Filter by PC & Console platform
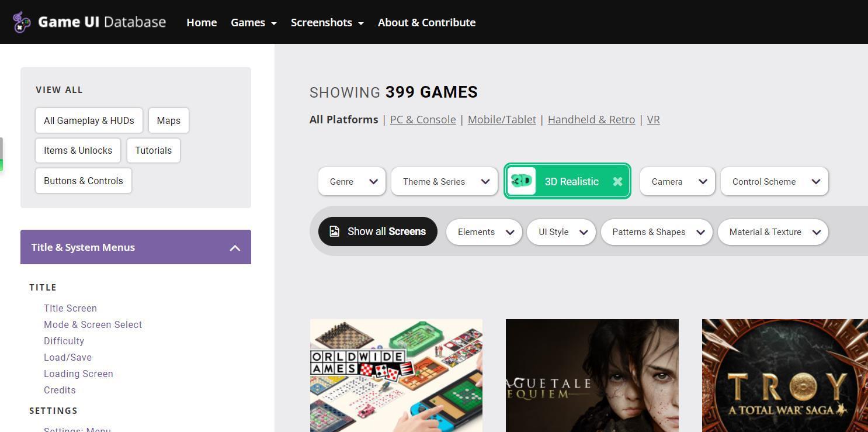The image size is (868, 432). [423, 119]
